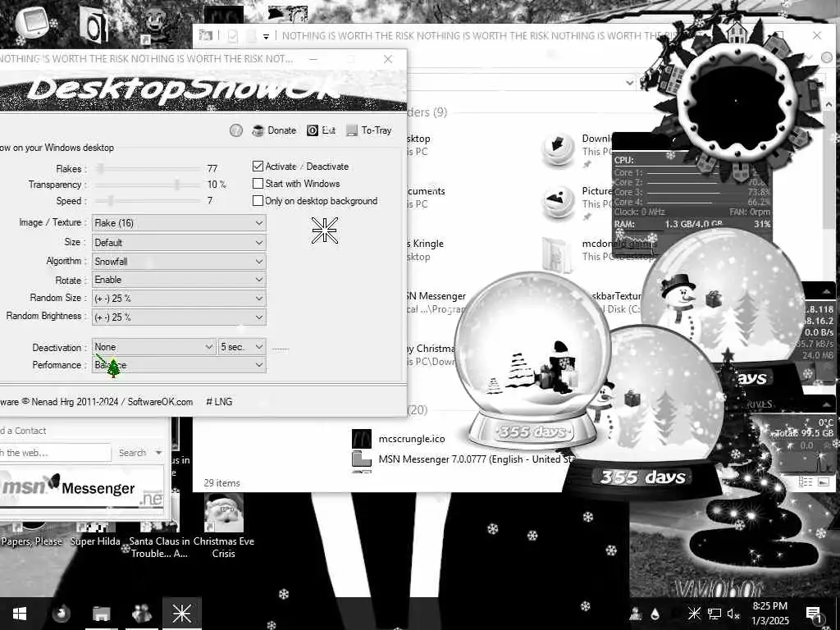The height and width of the screenshot is (630, 840).
Task: Click the taskbar clock showing 8:25 PM
Action: [770, 614]
